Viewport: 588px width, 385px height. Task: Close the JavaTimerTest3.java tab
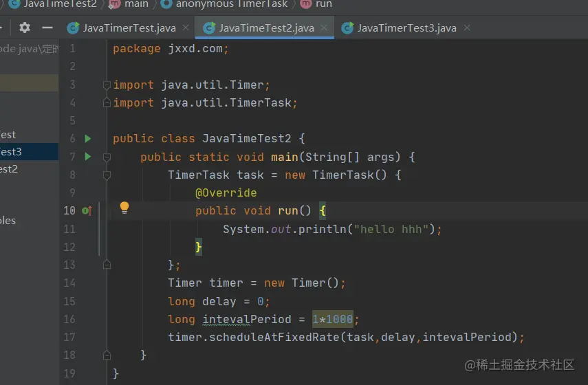pyautogui.click(x=467, y=27)
